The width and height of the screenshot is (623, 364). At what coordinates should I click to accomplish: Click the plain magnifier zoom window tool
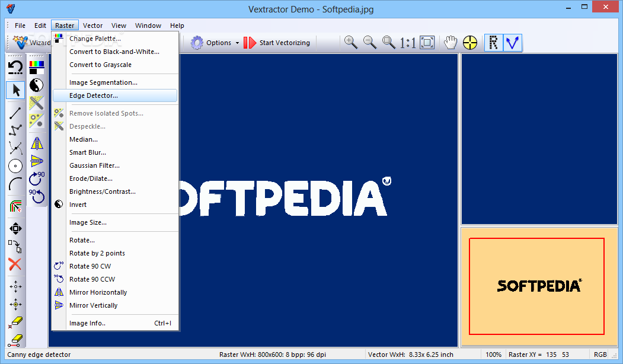389,43
